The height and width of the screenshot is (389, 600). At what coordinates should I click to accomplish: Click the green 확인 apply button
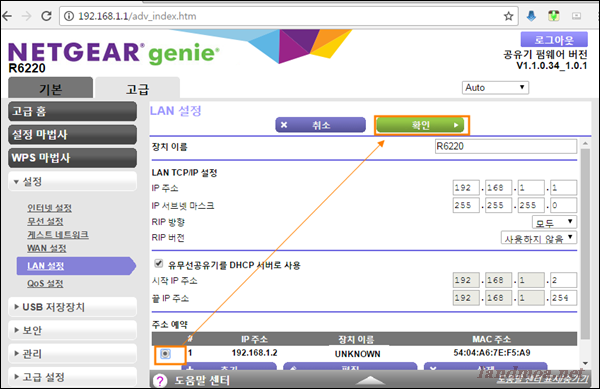pos(420,125)
